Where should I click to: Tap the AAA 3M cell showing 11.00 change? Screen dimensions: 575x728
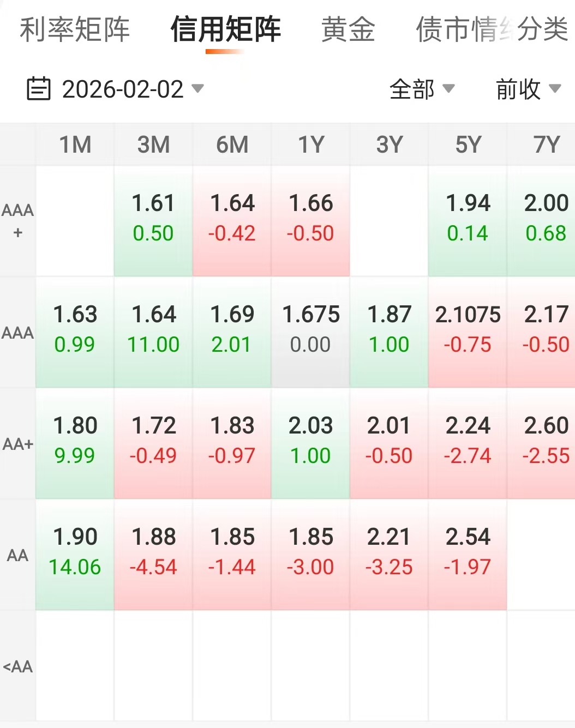tap(153, 332)
